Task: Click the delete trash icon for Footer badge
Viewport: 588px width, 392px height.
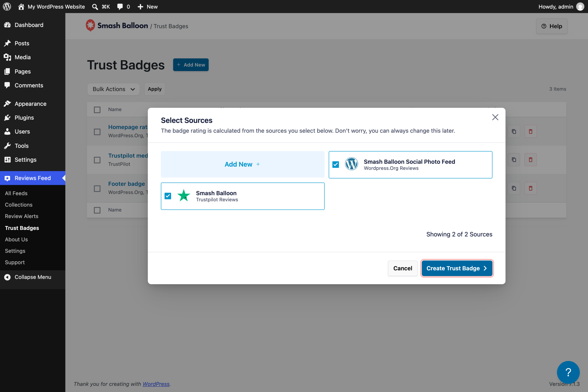Action: click(531, 188)
